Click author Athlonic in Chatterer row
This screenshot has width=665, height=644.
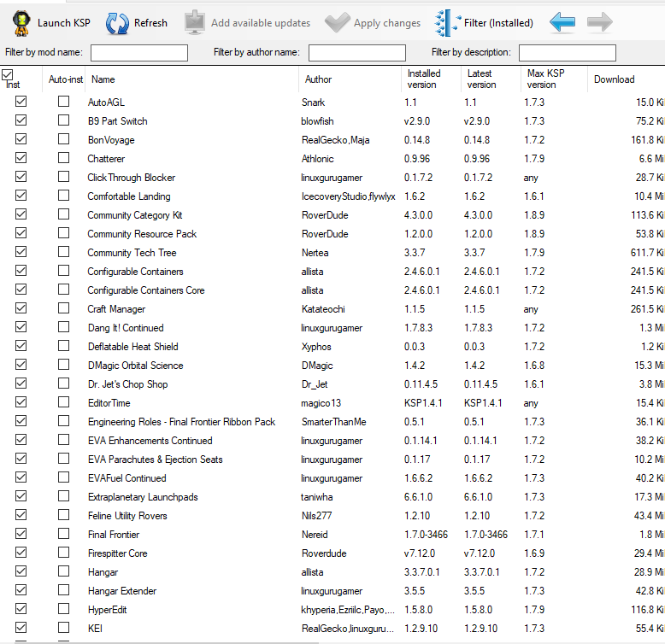coord(317,159)
